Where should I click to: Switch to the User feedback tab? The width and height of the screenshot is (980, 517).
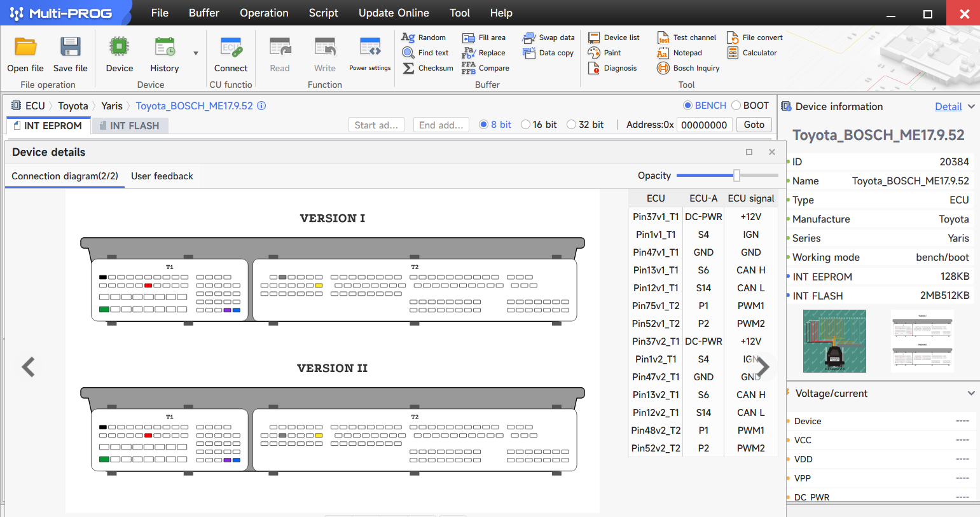coord(162,176)
